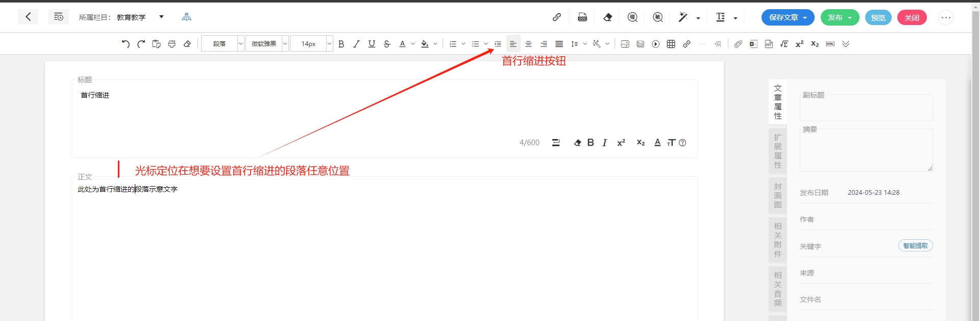The width and height of the screenshot is (980, 321).
Task: Undo the last edit
Action: pyautogui.click(x=126, y=44)
